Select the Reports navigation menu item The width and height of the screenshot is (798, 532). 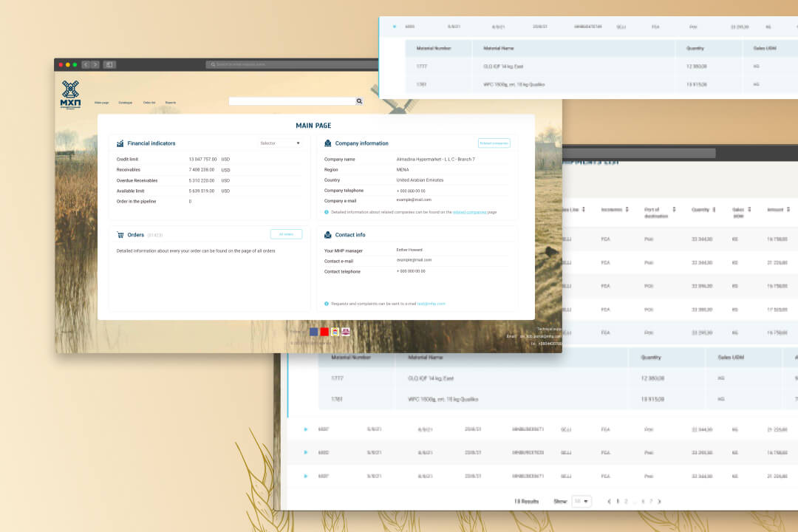[171, 102]
